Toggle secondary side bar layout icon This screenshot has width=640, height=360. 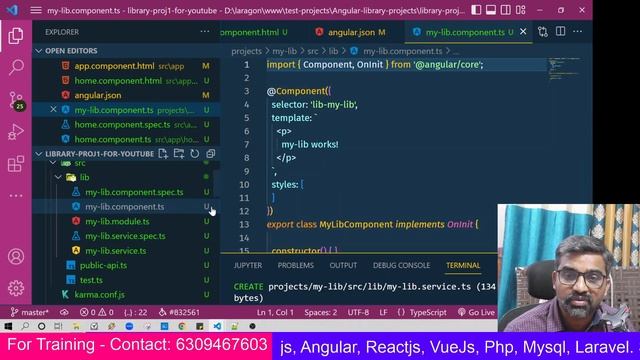(505, 10)
